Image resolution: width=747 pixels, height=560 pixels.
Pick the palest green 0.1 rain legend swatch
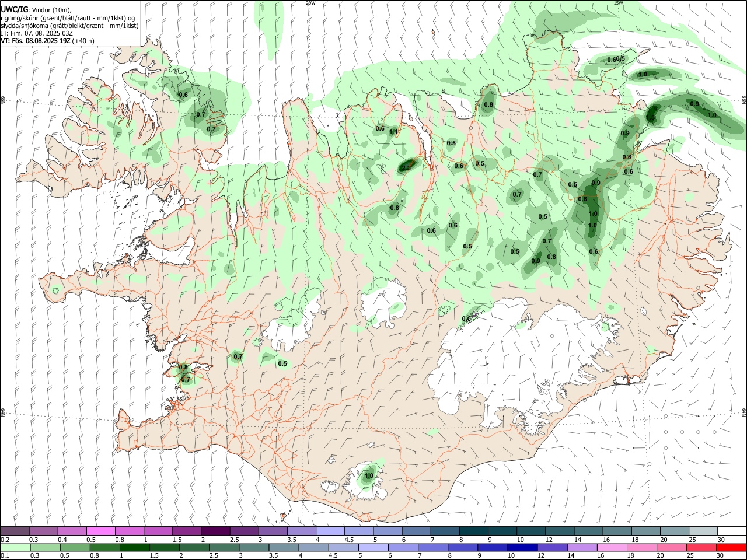click(x=15, y=547)
